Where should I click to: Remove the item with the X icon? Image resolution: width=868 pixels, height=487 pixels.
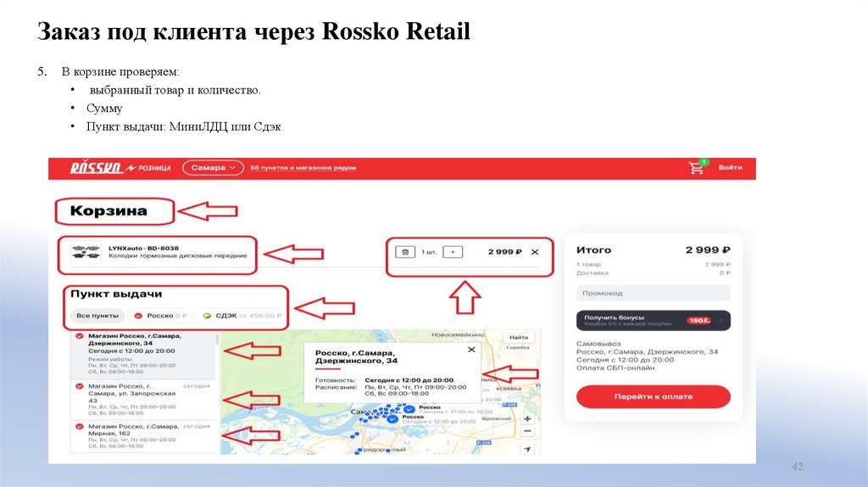[x=535, y=252]
